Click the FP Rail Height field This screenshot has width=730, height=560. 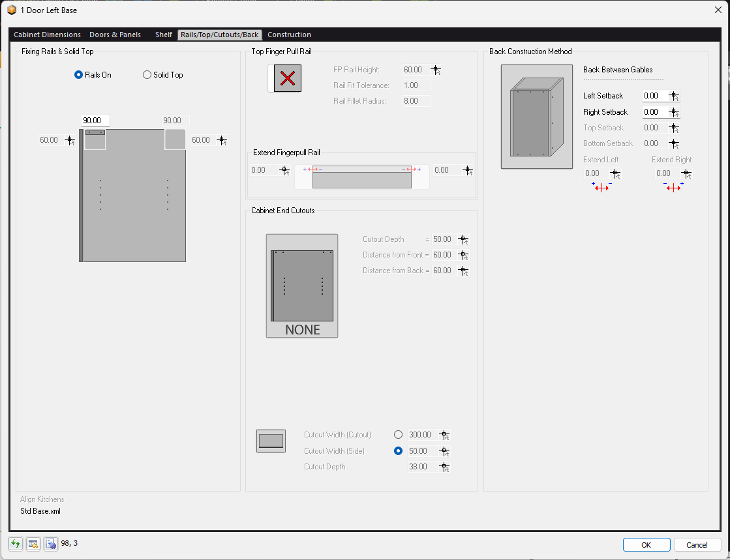416,70
